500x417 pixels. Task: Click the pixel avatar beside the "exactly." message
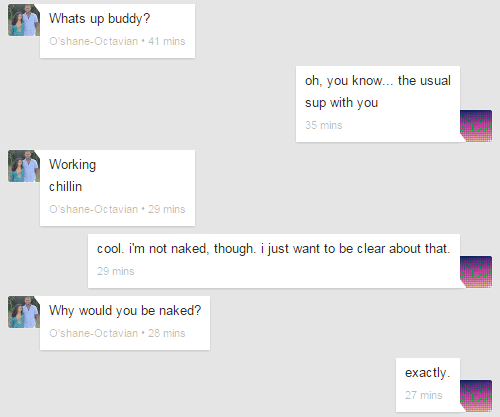476,396
